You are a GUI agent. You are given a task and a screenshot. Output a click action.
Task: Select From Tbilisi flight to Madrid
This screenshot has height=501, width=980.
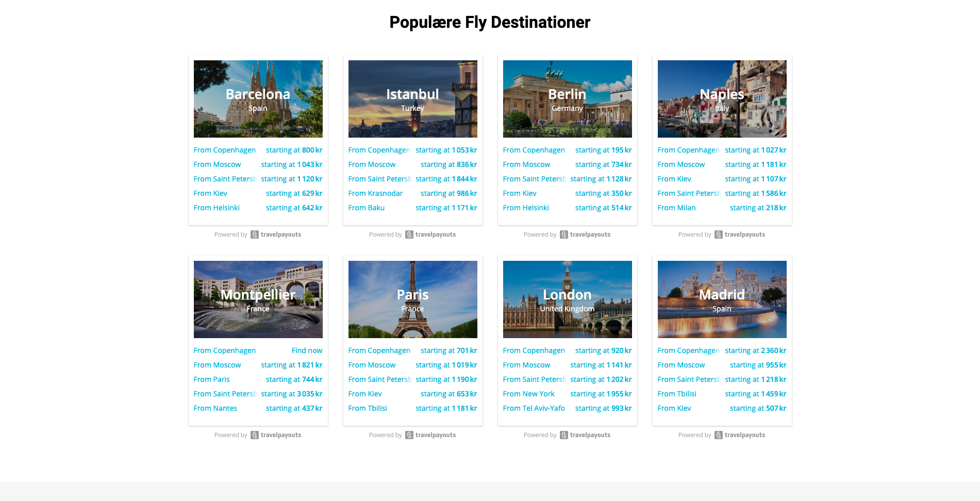[677, 394]
